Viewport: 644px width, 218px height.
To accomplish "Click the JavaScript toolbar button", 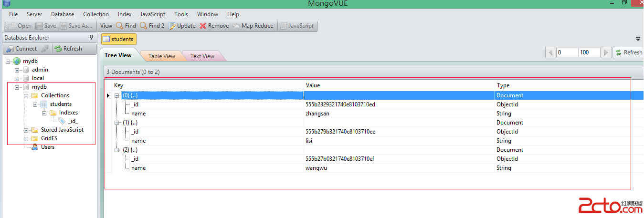I will pos(297,26).
